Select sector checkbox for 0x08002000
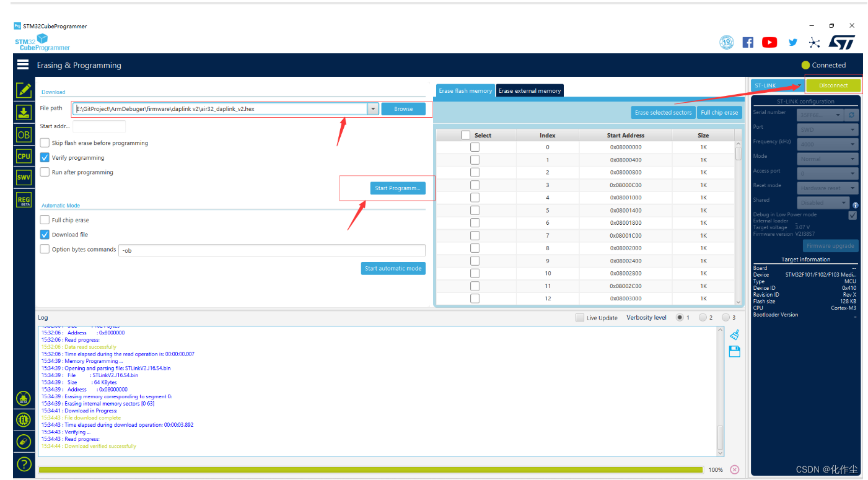This screenshot has height=480, width=868. (x=475, y=248)
